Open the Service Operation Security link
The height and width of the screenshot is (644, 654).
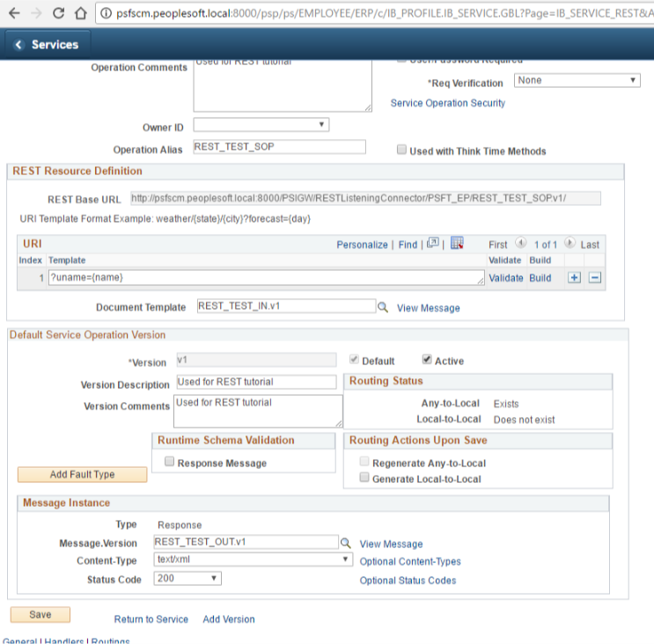tap(447, 103)
